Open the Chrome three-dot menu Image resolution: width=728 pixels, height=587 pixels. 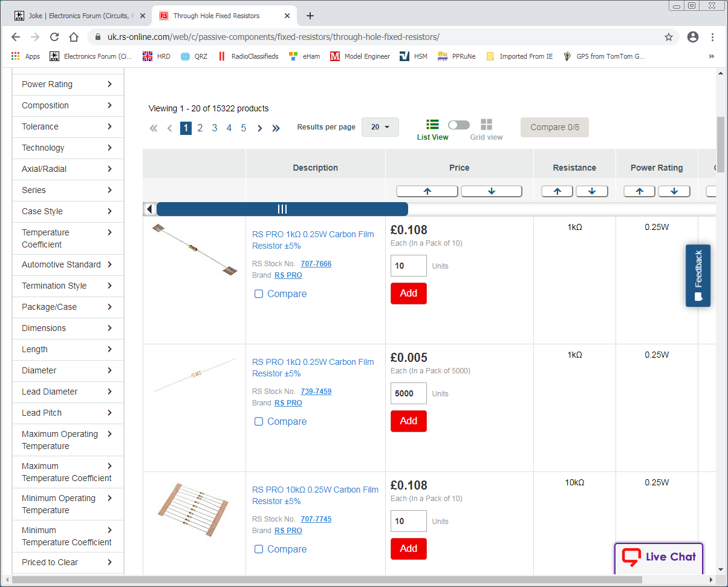tap(712, 37)
